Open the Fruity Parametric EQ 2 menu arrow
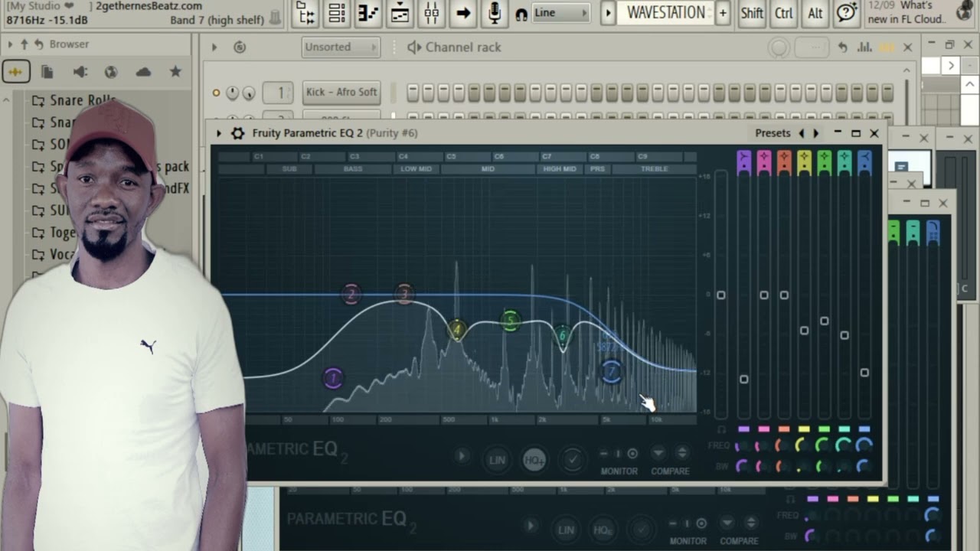The height and width of the screenshot is (551, 980). click(x=219, y=133)
